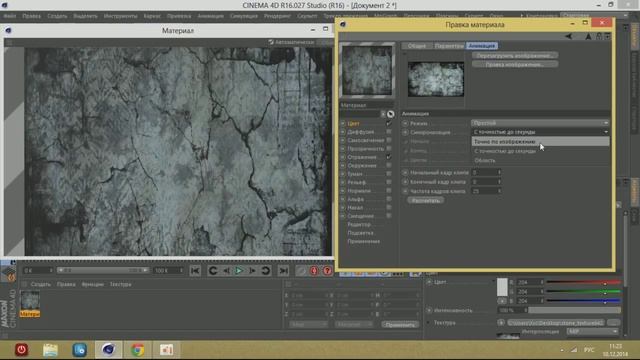Enable the Самосвечение channel checkbox
640x360 pixels.
point(389,140)
